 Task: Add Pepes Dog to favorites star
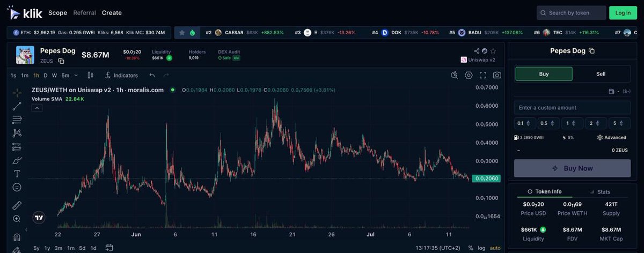click(x=493, y=51)
